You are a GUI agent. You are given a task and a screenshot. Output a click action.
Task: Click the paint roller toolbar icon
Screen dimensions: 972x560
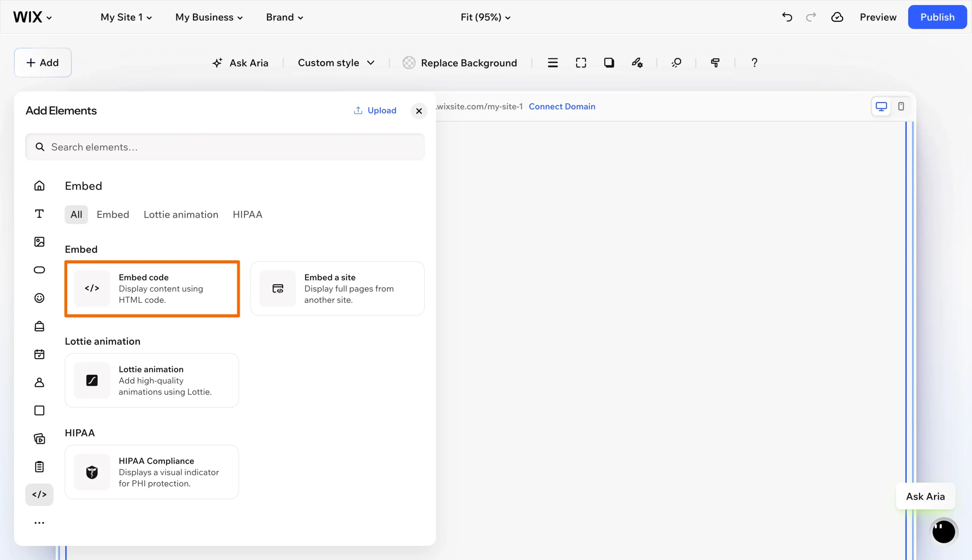pos(715,63)
